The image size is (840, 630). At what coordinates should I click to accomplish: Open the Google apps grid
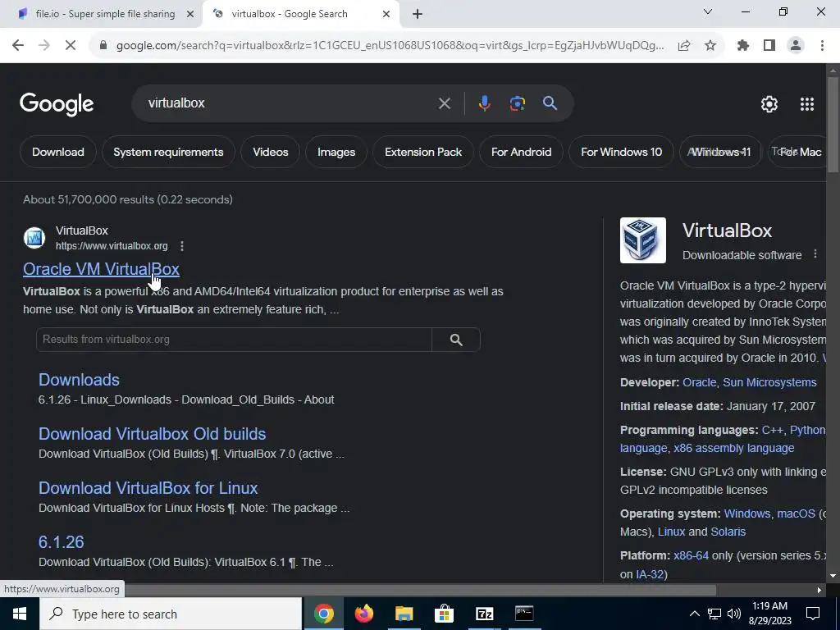pyautogui.click(x=807, y=104)
